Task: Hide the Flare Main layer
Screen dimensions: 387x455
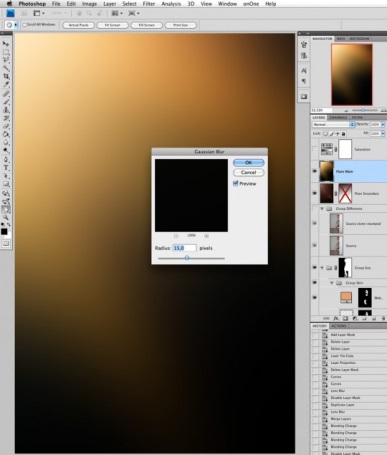Action: pyautogui.click(x=315, y=171)
